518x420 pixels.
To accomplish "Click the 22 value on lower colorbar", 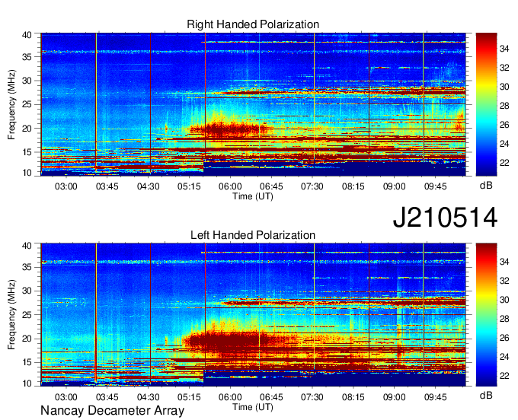I will [504, 376].
